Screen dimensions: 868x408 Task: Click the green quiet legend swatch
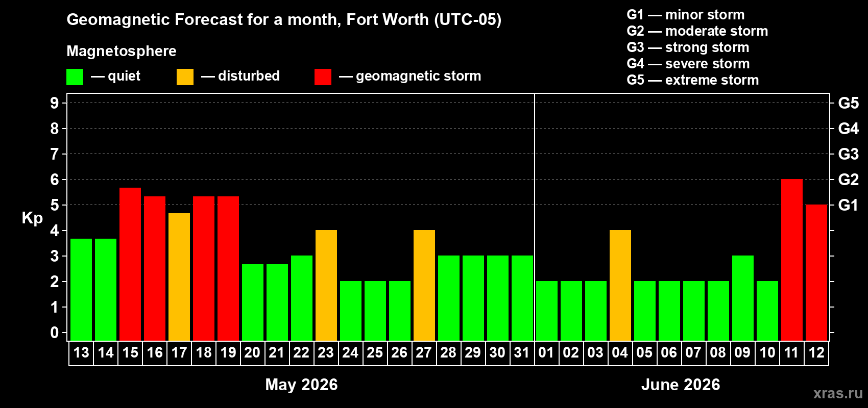[75, 77]
